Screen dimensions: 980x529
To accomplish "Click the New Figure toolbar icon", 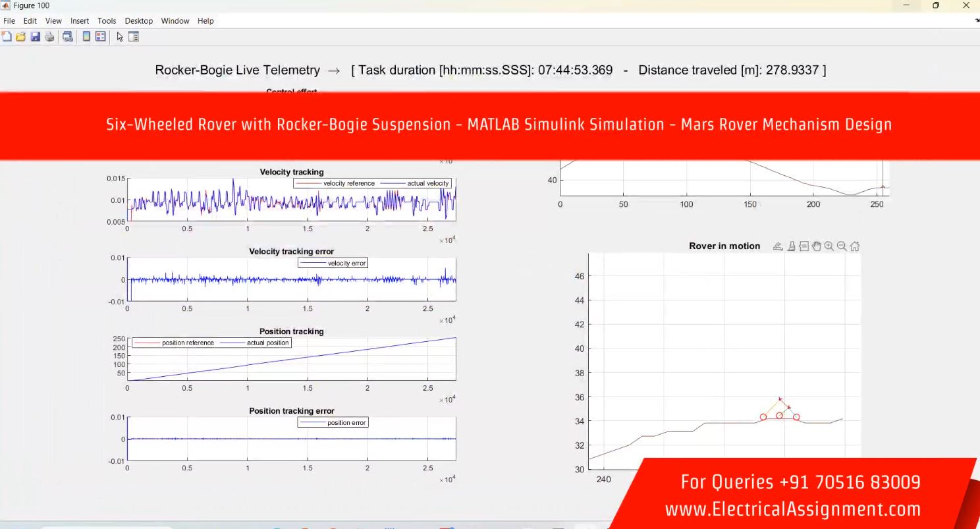I will click(7, 37).
